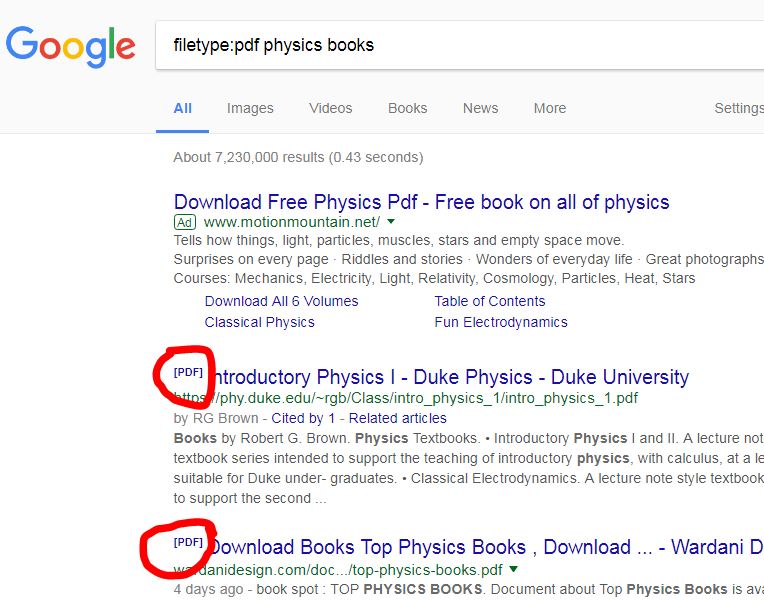Image resolution: width=764 pixels, height=604 pixels.
Task: Open the More search options menu
Action: point(550,108)
